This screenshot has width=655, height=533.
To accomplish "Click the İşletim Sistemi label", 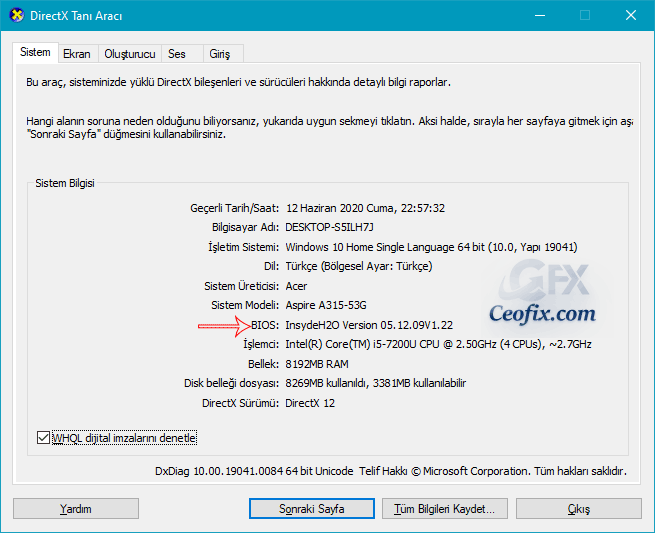I will click(244, 247).
